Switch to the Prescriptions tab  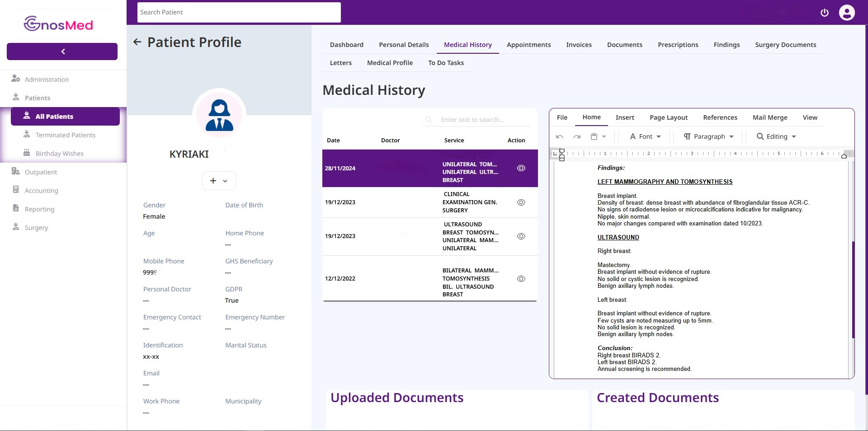(x=678, y=45)
